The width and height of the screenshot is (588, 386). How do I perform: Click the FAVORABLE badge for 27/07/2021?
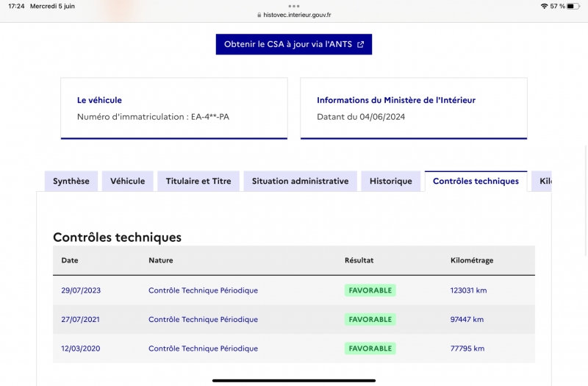(x=370, y=319)
